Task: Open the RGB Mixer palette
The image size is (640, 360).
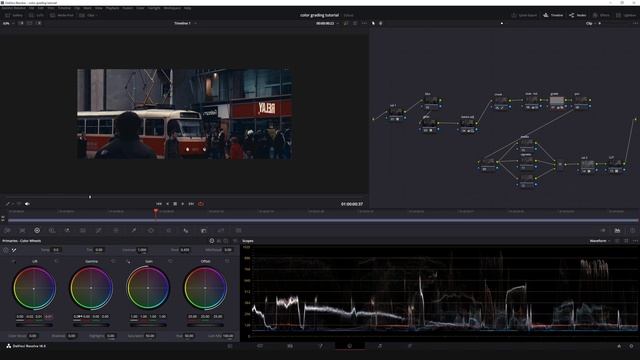Action: coord(67,231)
